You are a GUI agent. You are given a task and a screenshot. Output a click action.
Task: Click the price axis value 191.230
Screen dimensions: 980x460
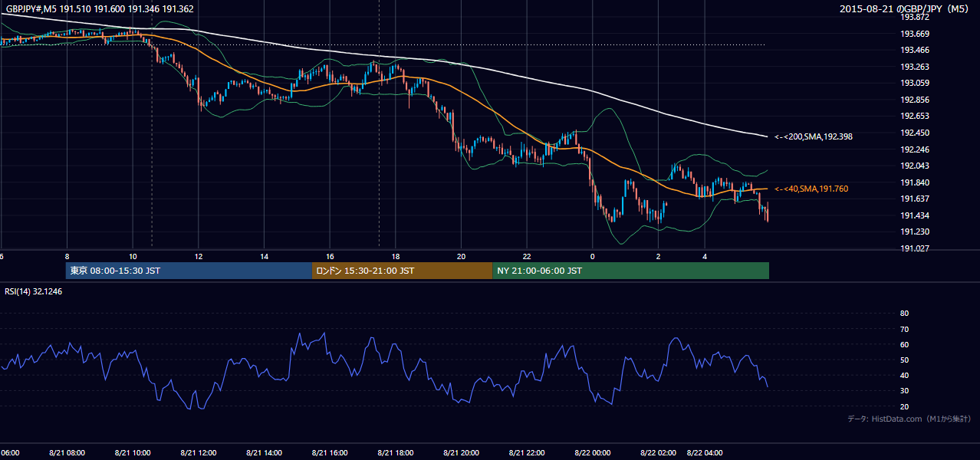916,232
